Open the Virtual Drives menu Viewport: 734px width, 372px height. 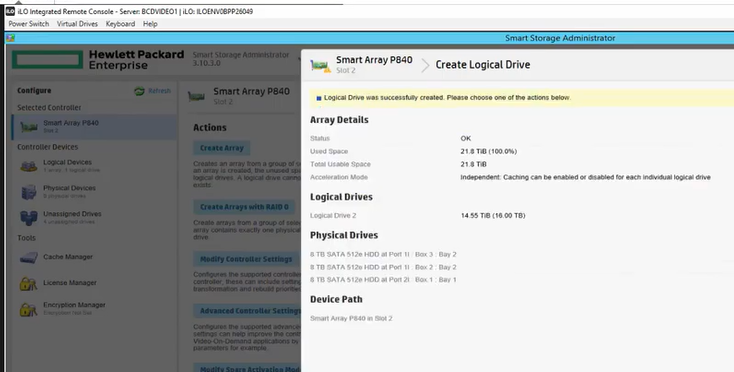tap(77, 24)
